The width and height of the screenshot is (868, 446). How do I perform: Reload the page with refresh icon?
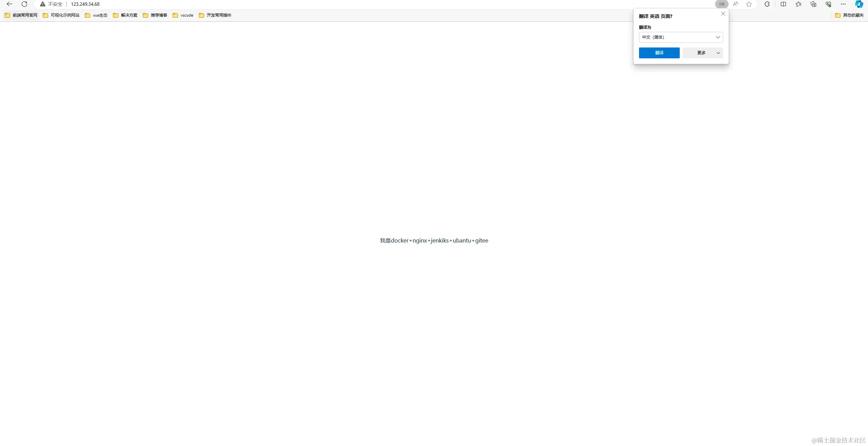pyautogui.click(x=24, y=4)
